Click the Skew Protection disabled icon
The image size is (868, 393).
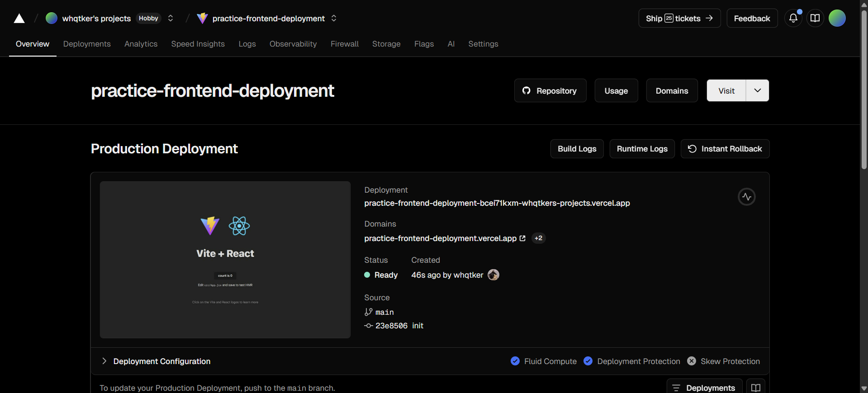pos(692,361)
